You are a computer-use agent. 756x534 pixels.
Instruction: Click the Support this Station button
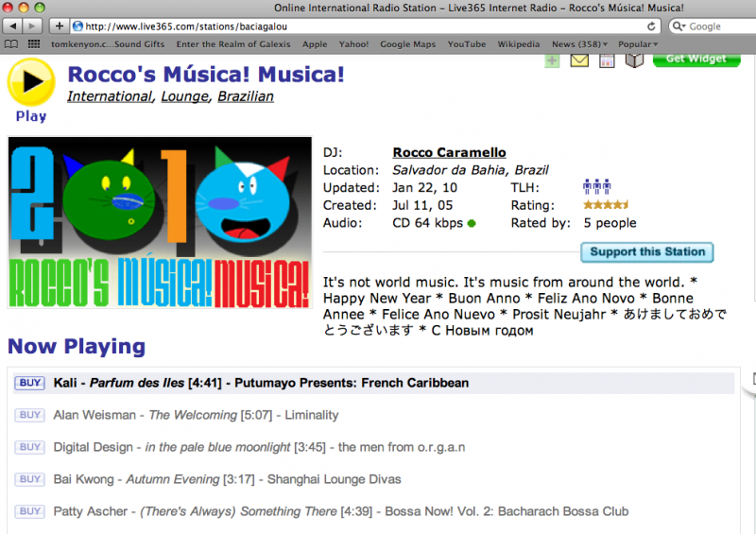pos(647,252)
